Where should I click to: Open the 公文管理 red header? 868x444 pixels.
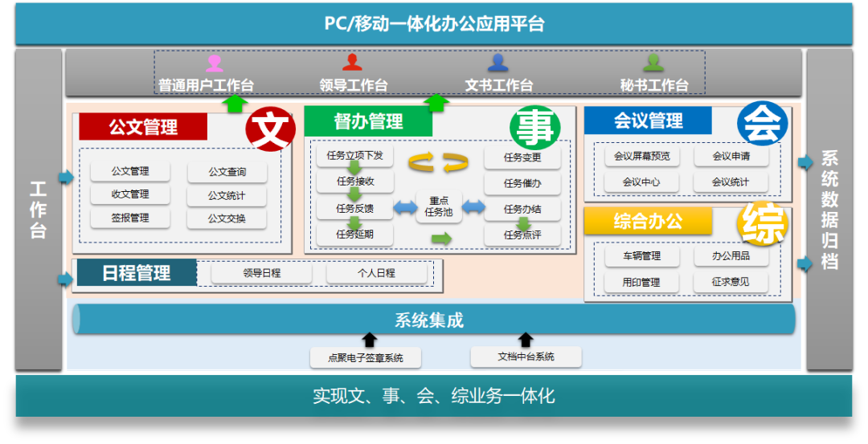click(x=143, y=127)
